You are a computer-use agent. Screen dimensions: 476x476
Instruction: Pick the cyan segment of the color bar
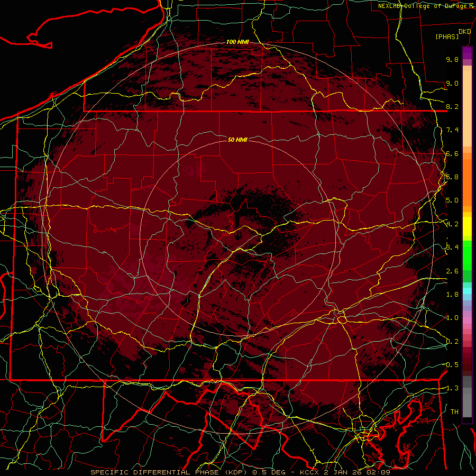pos(467,291)
